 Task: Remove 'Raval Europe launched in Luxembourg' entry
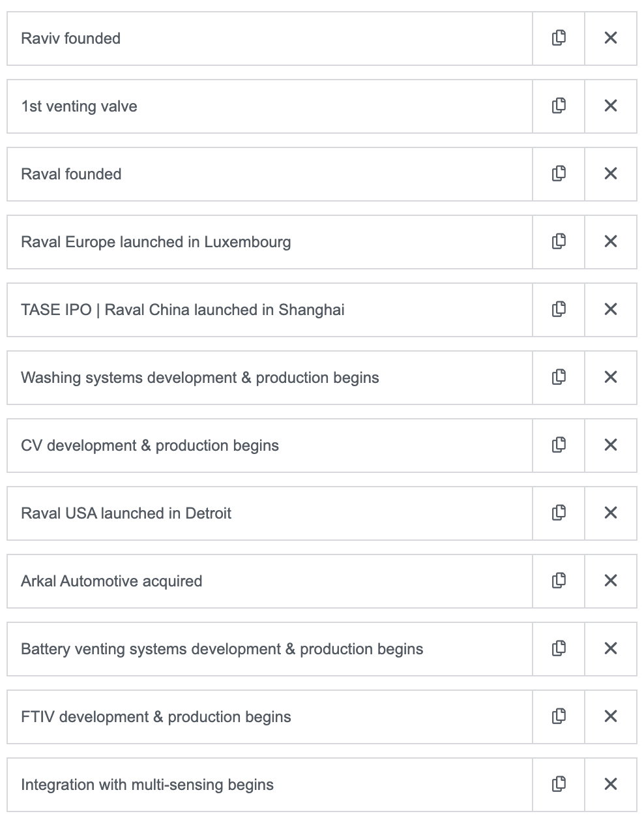tap(611, 241)
